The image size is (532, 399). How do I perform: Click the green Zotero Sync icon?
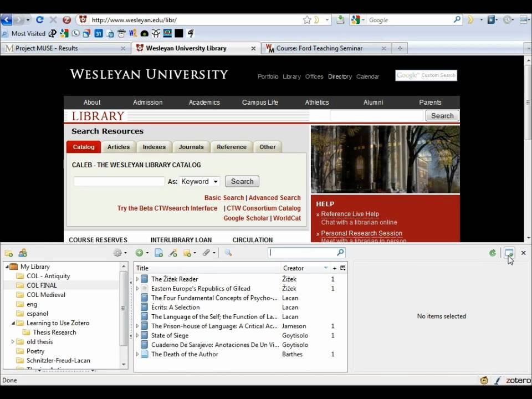click(493, 253)
